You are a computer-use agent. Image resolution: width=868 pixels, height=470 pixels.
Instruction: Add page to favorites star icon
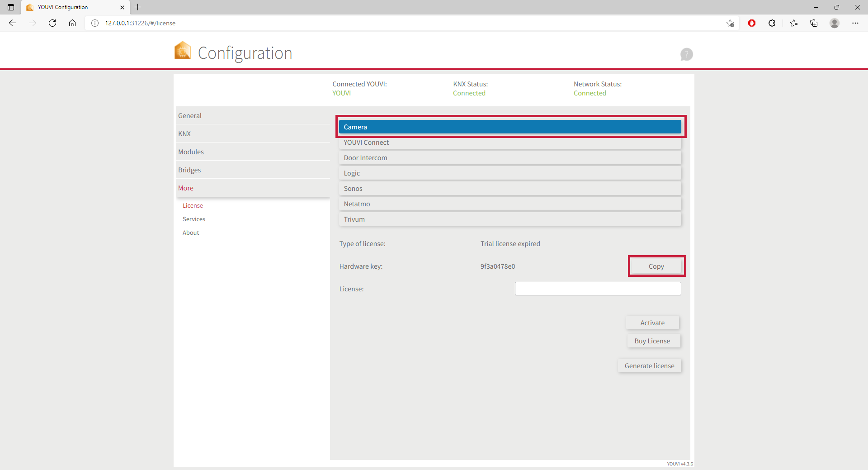coord(730,23)
